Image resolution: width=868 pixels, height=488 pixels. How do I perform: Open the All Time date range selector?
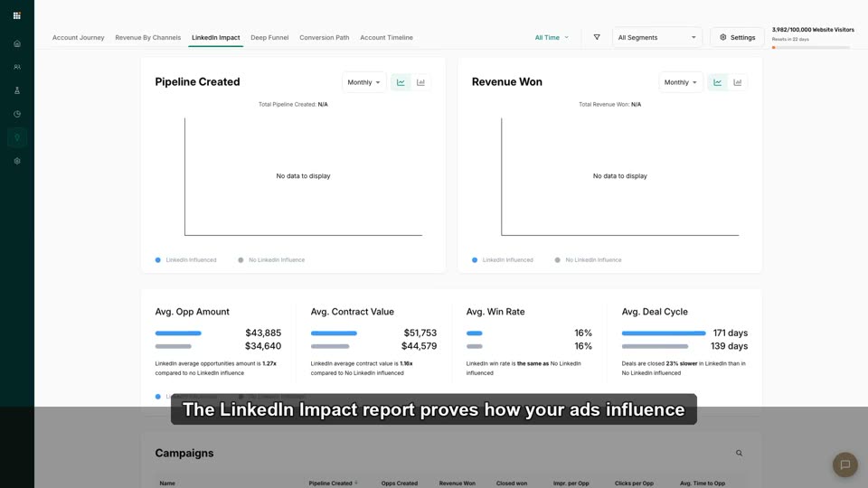click(552, 38)
